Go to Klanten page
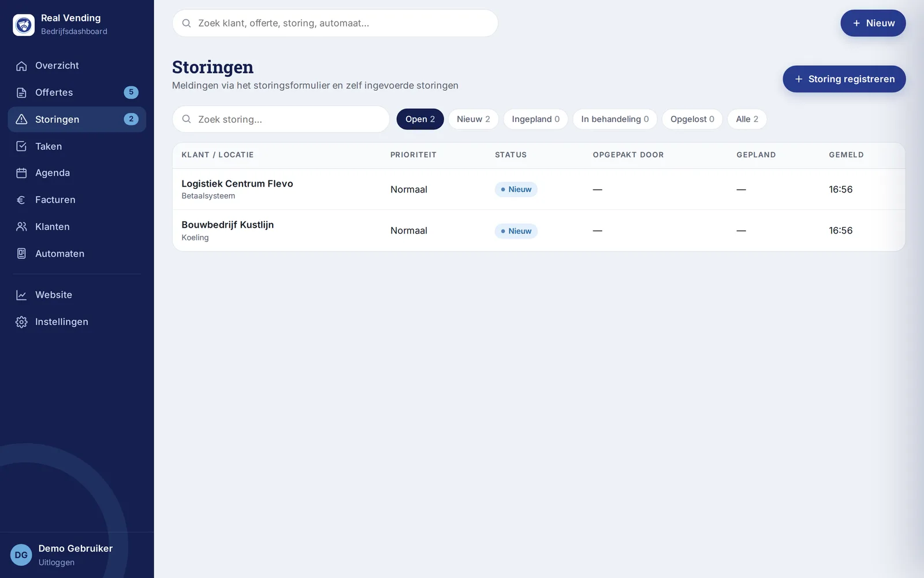This screenshot has width=924, height=578. tap(77, 227)
